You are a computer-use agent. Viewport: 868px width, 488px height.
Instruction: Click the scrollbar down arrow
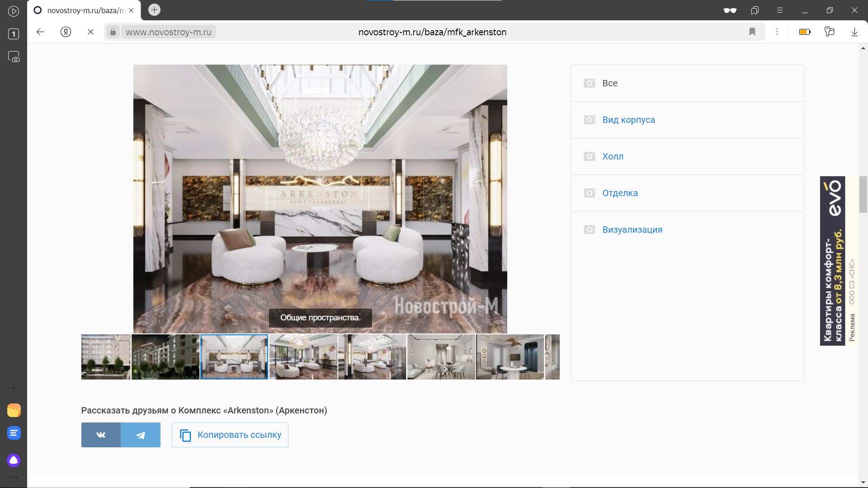[x=863, y=483]
